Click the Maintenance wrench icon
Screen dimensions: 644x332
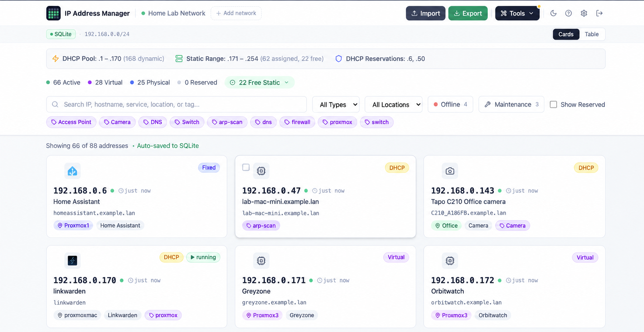pos(488,104)
